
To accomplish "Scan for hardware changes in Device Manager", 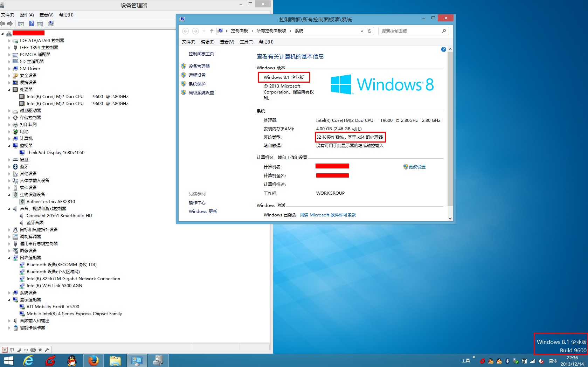I will click(51, 23).
